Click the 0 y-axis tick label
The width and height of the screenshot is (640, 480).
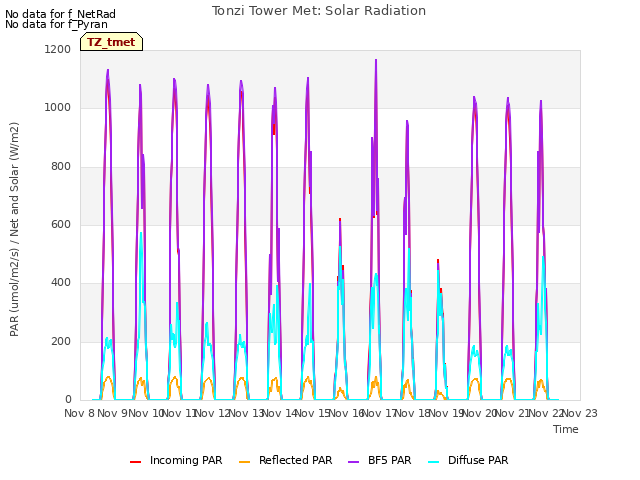click(x=68, y=400)
